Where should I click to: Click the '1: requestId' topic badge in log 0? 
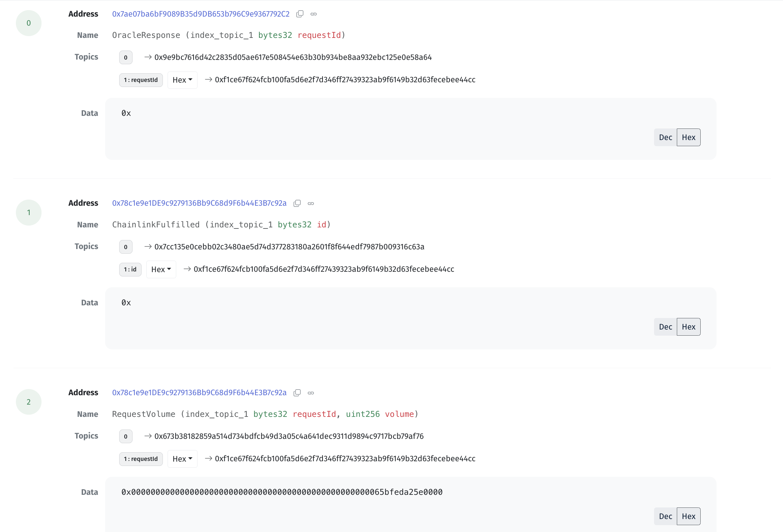(141, 80)
